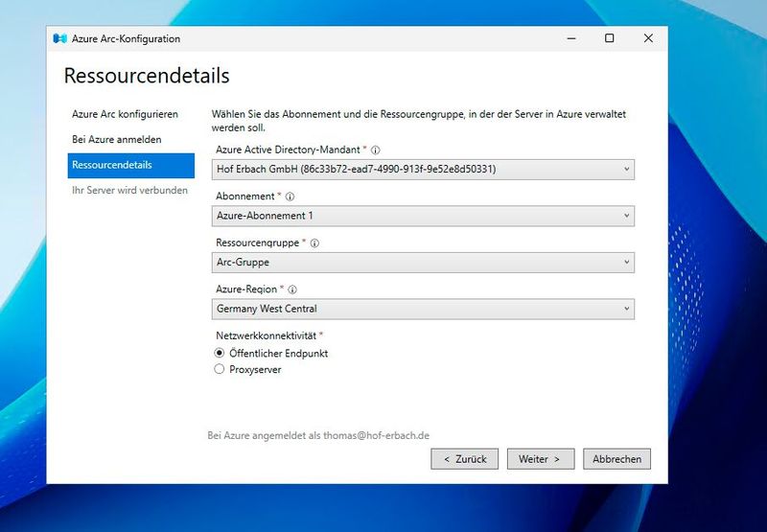Click info icon beside Azure-Region label
Image resolution: width=767 pixels, height=532 pixels.
[x=292, y=289]
